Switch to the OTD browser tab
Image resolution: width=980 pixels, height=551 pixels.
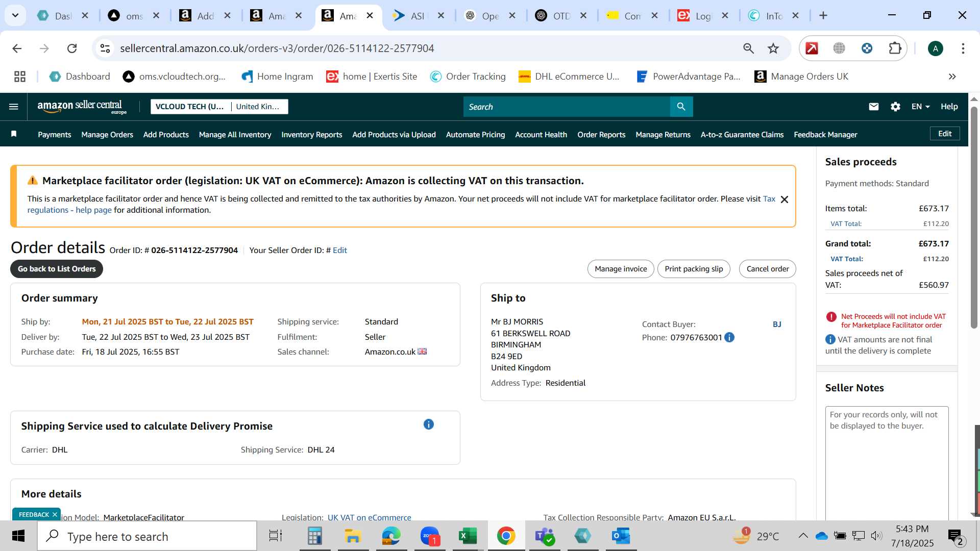click(x=561, y=16)
